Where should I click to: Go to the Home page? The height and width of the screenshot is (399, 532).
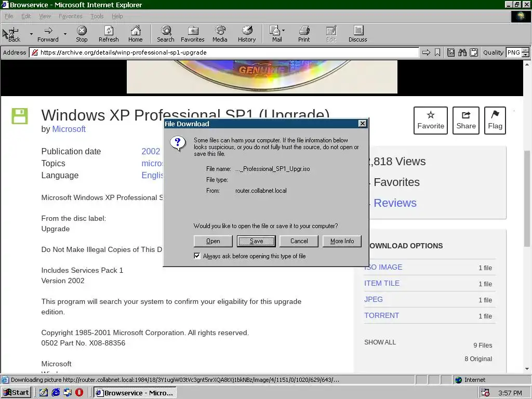point(136,34)
